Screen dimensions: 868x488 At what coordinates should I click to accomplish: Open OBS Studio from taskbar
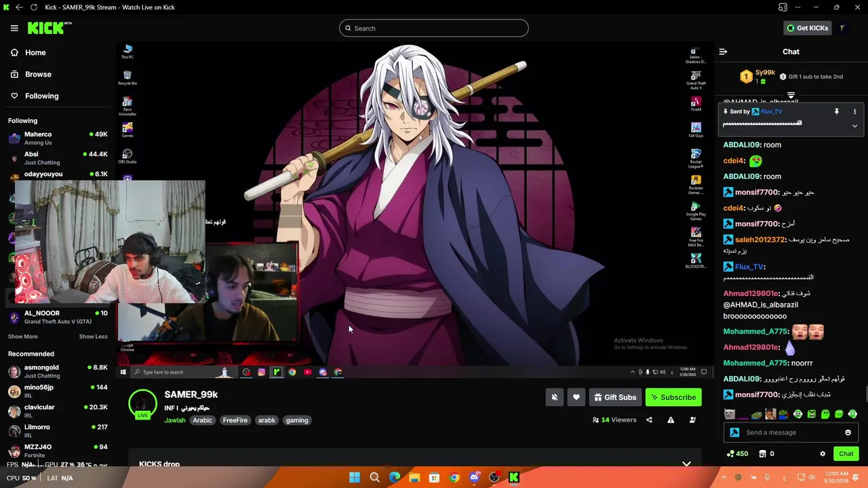click(494, 478)
